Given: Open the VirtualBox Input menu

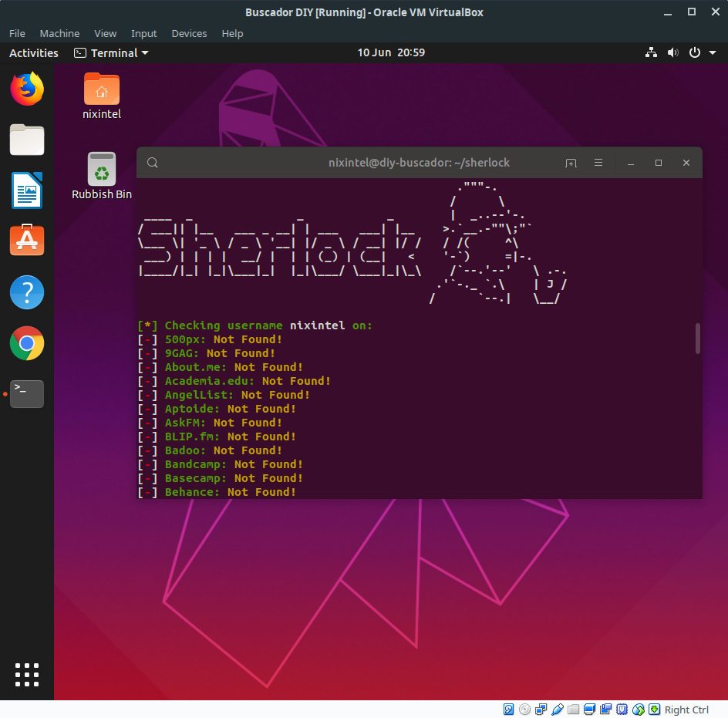Looking at the screenshot, I should coord(144,33).
